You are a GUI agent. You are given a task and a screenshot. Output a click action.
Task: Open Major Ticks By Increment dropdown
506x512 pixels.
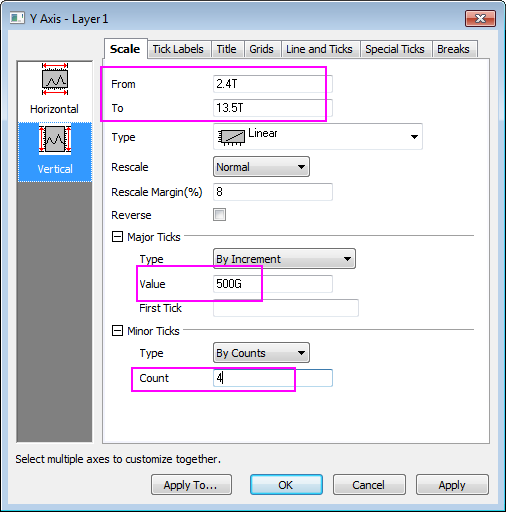[x=284, y=259]
